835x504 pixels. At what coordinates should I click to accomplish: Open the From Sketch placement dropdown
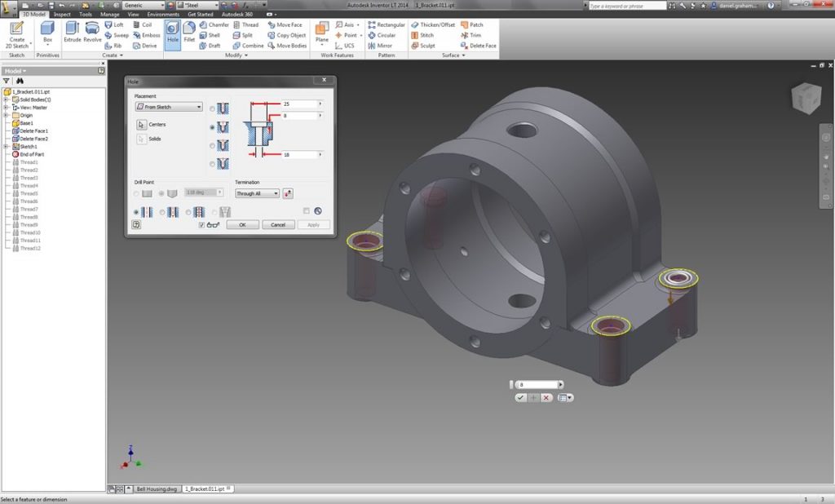pyautogui.click(x=169, y=107)
